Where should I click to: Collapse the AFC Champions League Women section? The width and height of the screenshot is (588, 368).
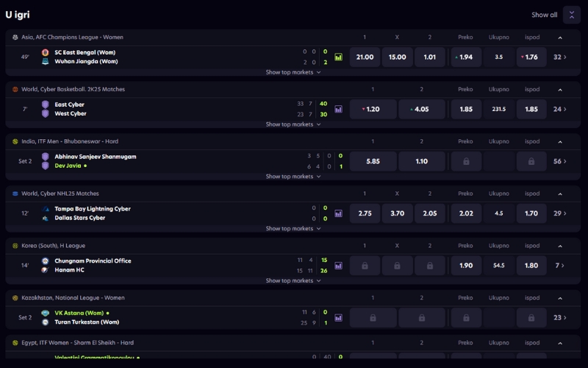(x=560, y=37)
